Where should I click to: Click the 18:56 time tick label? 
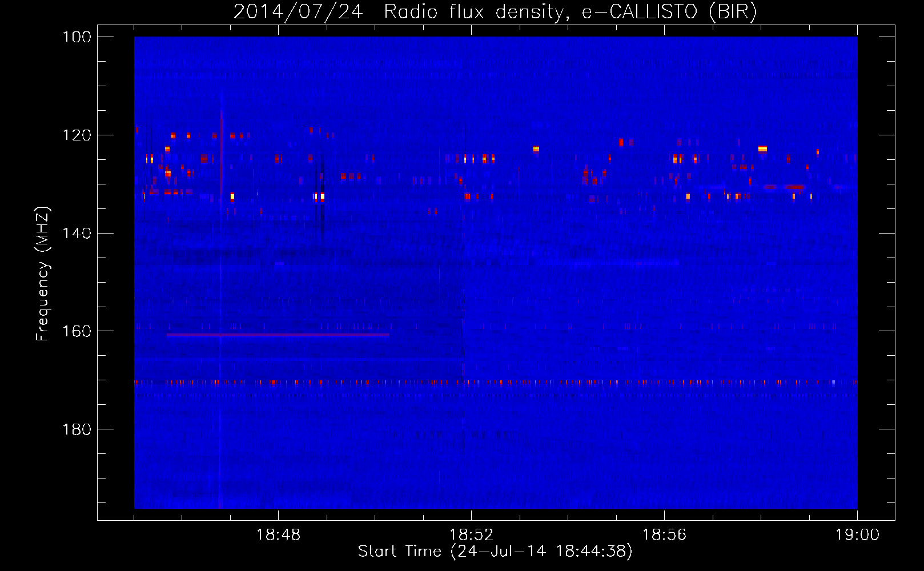coord(664,535)
